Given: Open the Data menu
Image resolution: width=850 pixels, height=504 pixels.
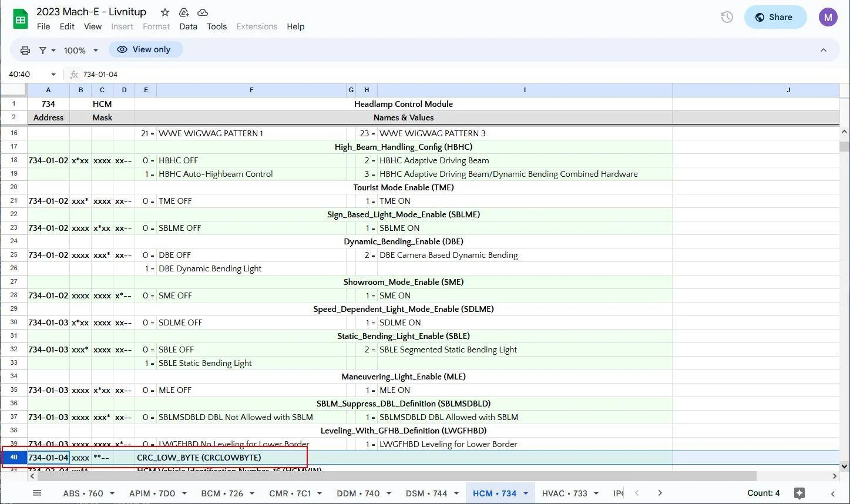Looking at the screenshot, I should point(188,26).
